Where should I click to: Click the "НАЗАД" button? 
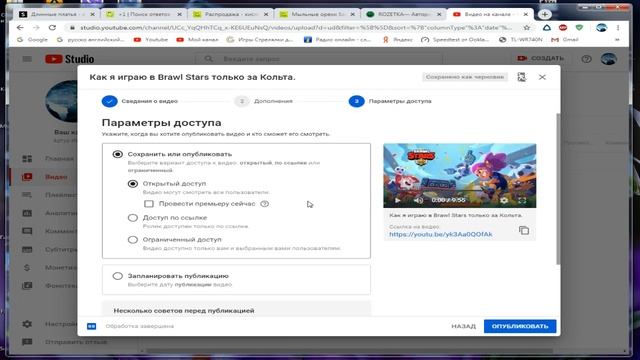[464, 326]
